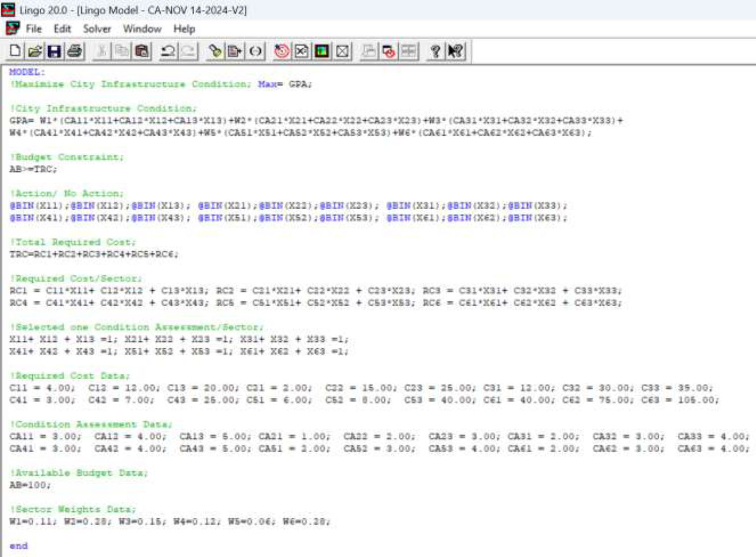
Task: Click the RC4 = C41*X41 equation
Action: point(109,303)
